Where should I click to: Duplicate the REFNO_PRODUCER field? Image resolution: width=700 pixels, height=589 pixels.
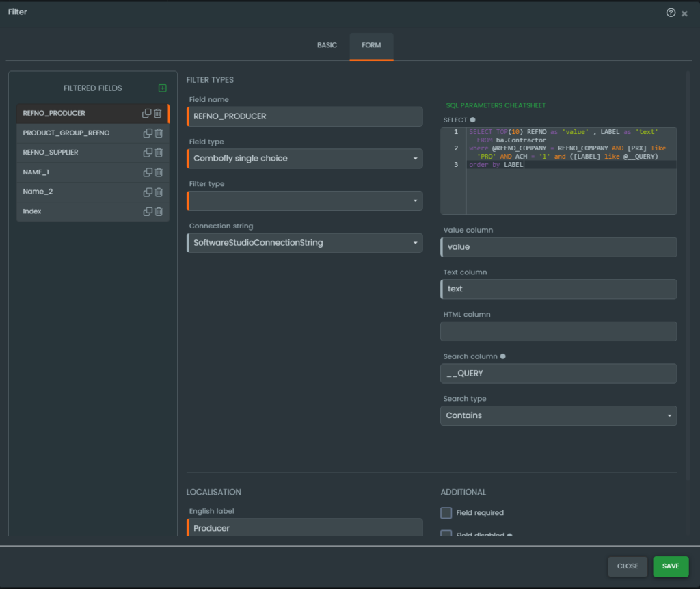point(146,114)
